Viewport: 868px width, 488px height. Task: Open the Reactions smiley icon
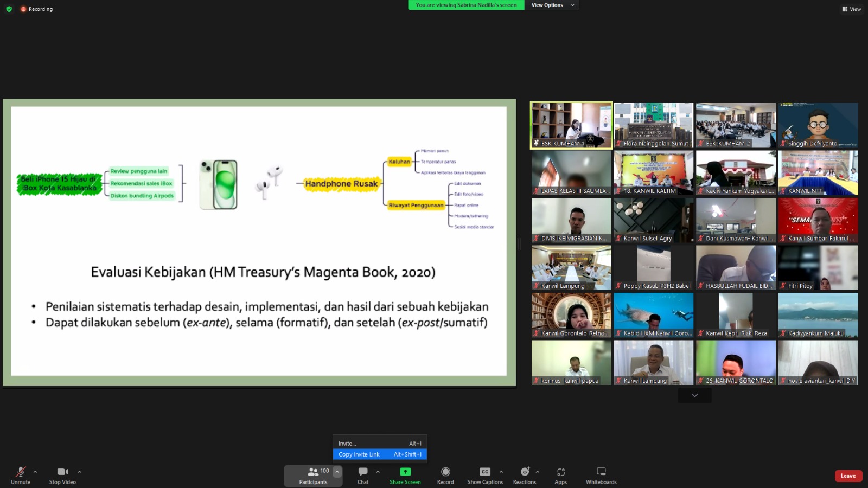click(525, 472)
